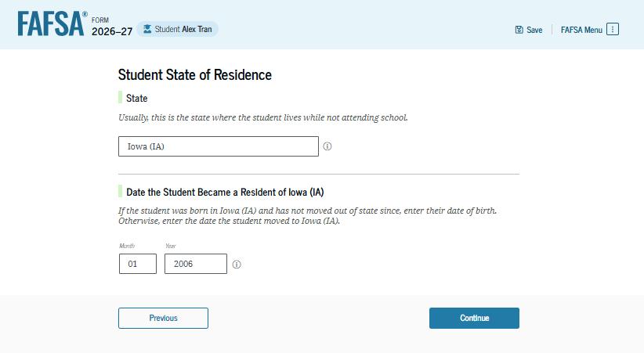Screen dimensions: 644x353
Task: Click the State field label
Action: tap(137, 99)
